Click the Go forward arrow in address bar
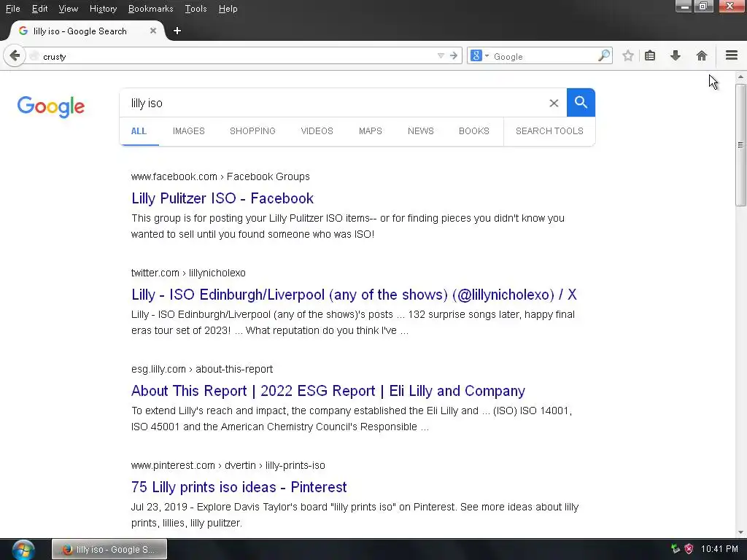Viewport: 747px width, 560px height. coord(454,56)
